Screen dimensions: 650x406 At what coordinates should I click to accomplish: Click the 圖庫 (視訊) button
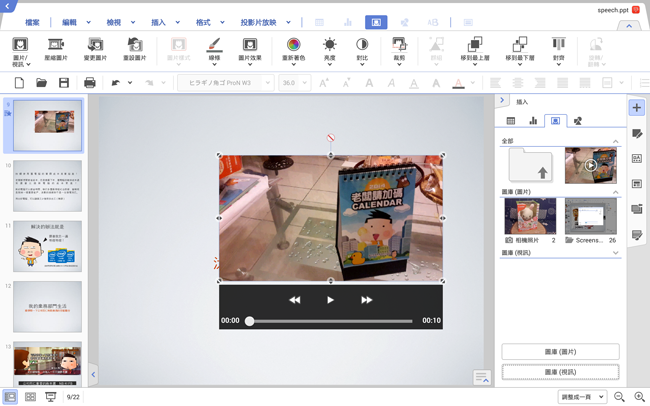click(560, 372)
